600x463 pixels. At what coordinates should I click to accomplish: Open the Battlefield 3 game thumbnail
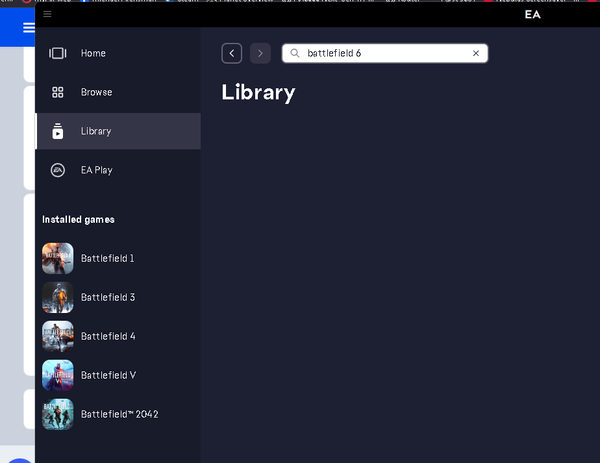point(58,297)
